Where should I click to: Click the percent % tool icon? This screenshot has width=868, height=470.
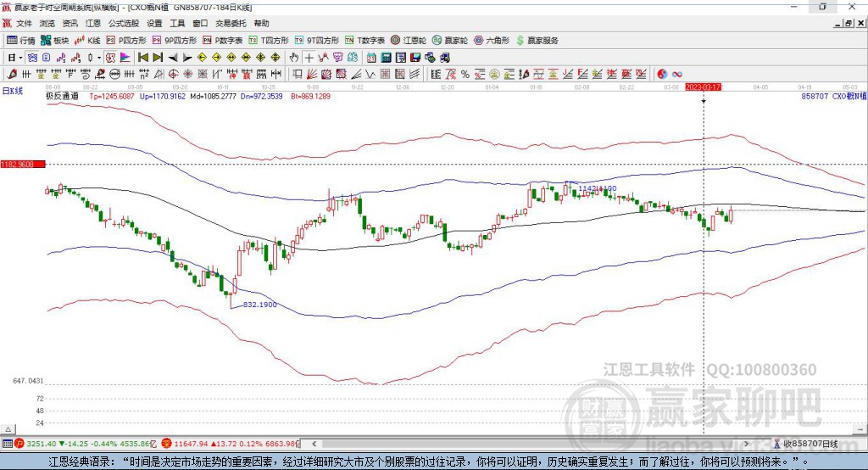[465, 75]
